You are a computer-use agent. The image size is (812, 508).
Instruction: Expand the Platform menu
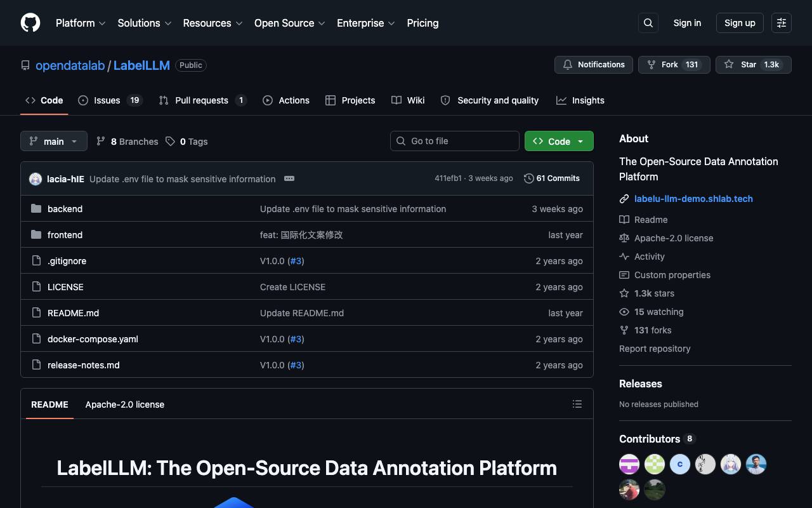(81, 23)
